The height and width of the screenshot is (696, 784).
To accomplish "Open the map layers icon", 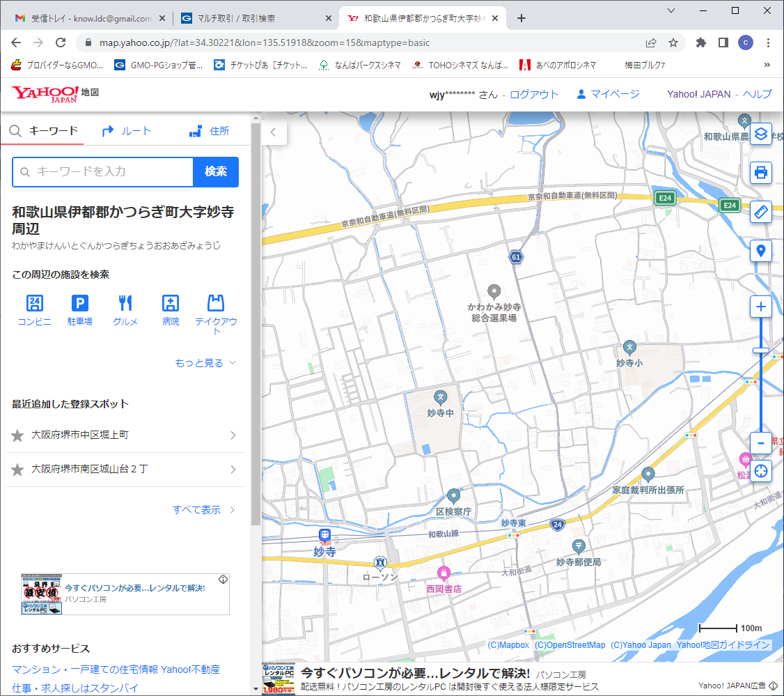I will (x=761, y=132).
